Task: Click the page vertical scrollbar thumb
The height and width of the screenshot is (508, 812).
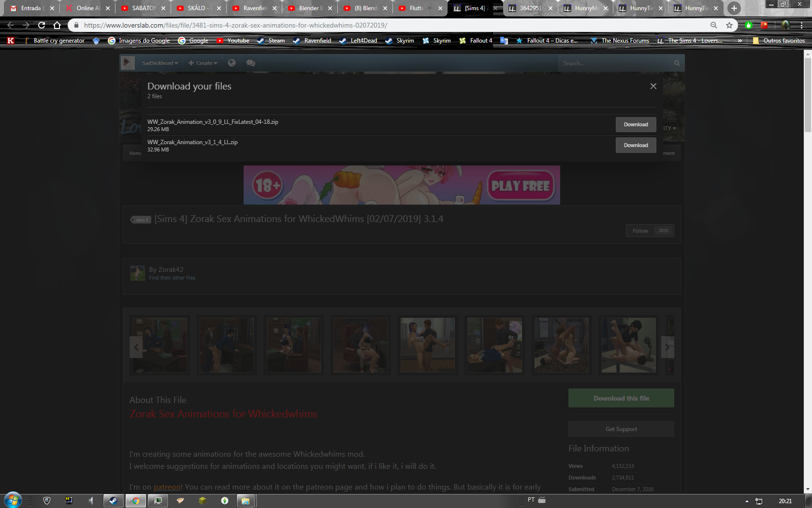Action: (808, 95)
